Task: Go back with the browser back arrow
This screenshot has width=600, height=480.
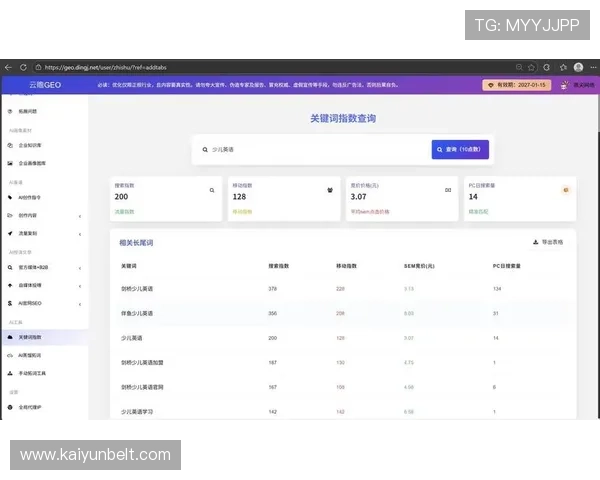Action: tap(8, 67)
